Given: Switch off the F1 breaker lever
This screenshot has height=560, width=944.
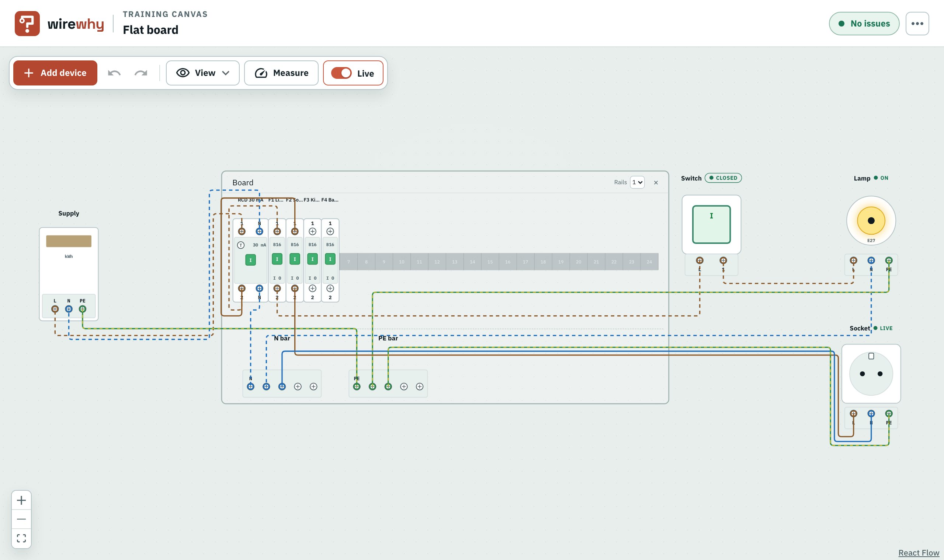Looking at the screenshot, I should click(x=277, y=259).
